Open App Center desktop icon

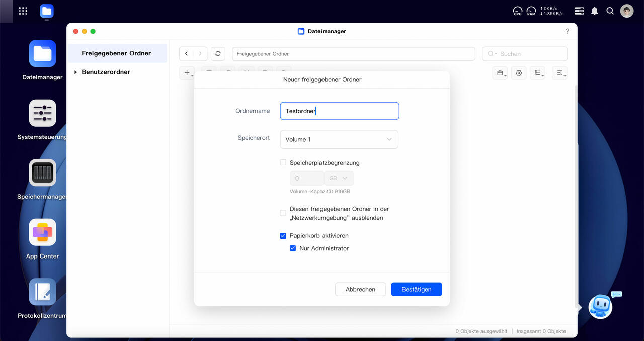click(42, 232)
